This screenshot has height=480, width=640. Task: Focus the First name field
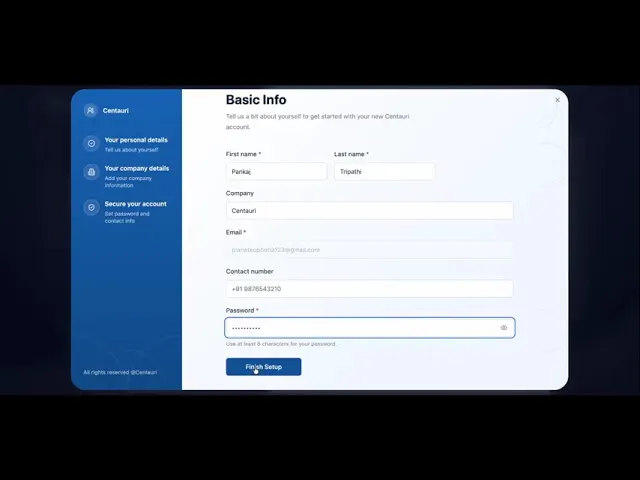(x=276, y=171)
